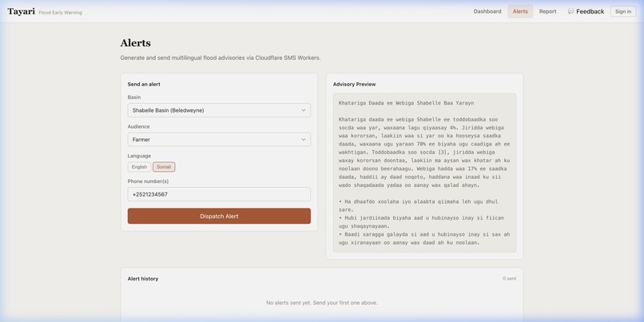Click the Feedback speech bubble icon
Viewport: 644px width, 322px height.
coord(570,11)
